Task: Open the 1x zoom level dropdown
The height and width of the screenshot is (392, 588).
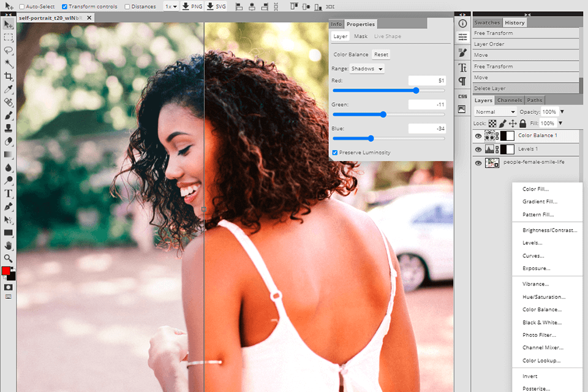Action: (172, 7)
